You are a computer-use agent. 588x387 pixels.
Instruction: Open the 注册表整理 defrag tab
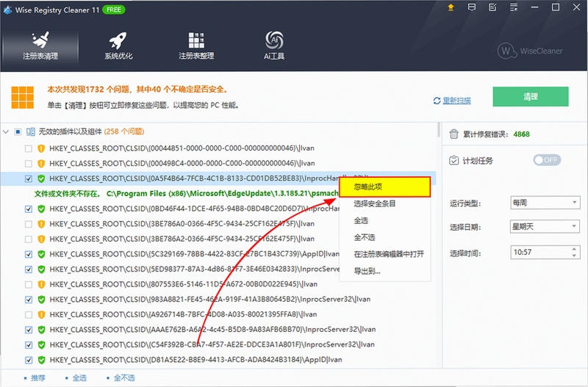[196, 46]
